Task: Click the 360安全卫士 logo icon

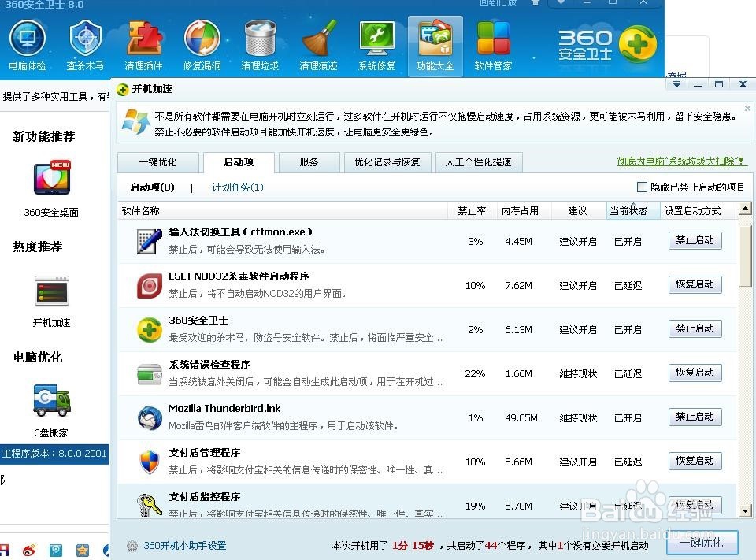Action: point(637,45)
